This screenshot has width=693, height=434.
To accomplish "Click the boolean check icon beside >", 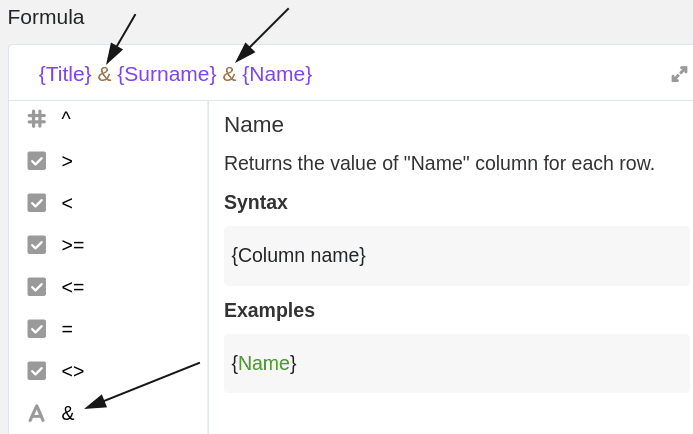I will point(37,161).
